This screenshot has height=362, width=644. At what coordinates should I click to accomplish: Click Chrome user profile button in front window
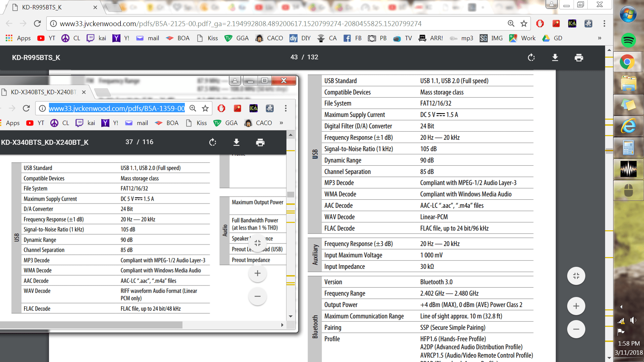click(235, 81)
